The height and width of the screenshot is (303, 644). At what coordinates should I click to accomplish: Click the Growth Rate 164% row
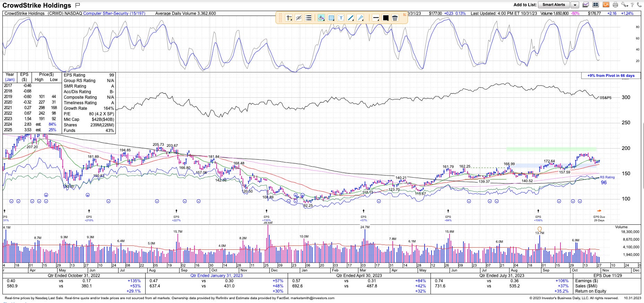click(x=89, y=108)
